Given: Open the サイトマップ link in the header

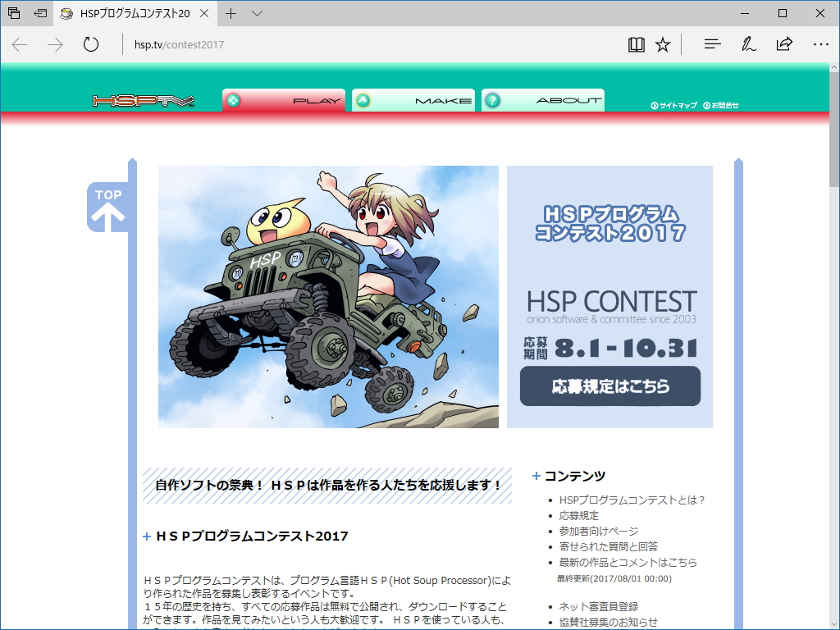Looking at the screenshot, I should (x=674, y=105).
